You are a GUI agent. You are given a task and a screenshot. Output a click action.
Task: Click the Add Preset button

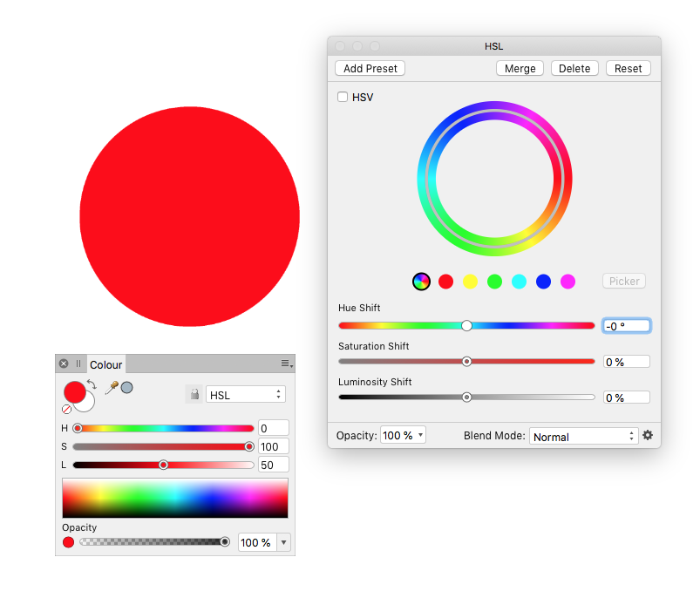pos(370,68)
